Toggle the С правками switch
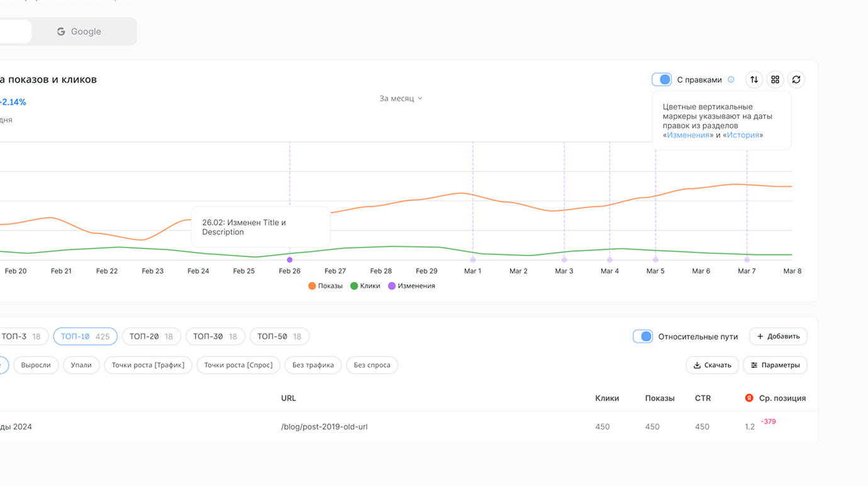 662,80
